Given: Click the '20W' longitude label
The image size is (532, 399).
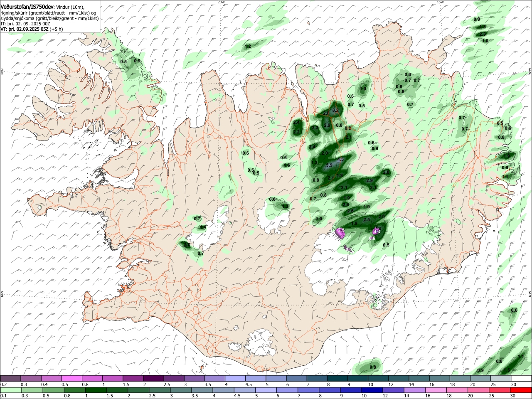Looking at the screenshot, I should pyautogui.click(x=221, y=2).
